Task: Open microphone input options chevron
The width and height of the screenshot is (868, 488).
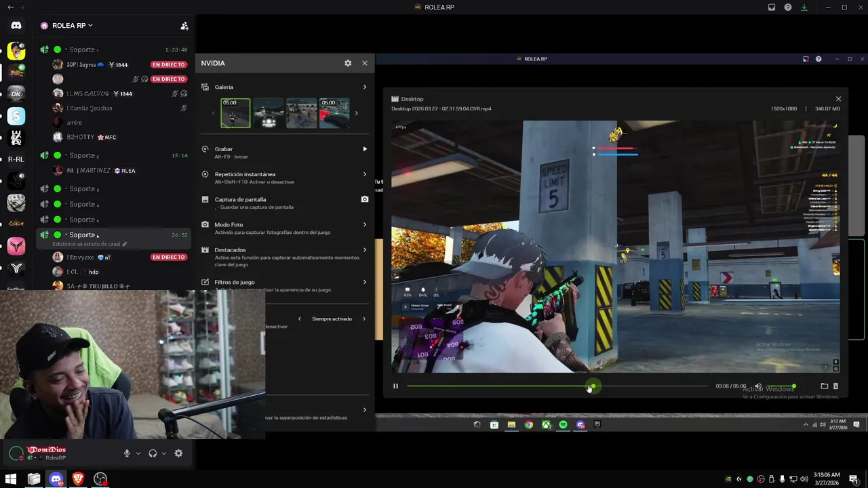Action: click(x=138, y=453)
